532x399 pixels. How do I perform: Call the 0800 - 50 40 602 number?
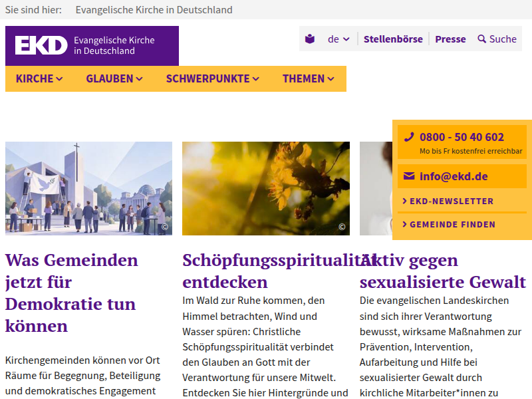click(462, 137)
